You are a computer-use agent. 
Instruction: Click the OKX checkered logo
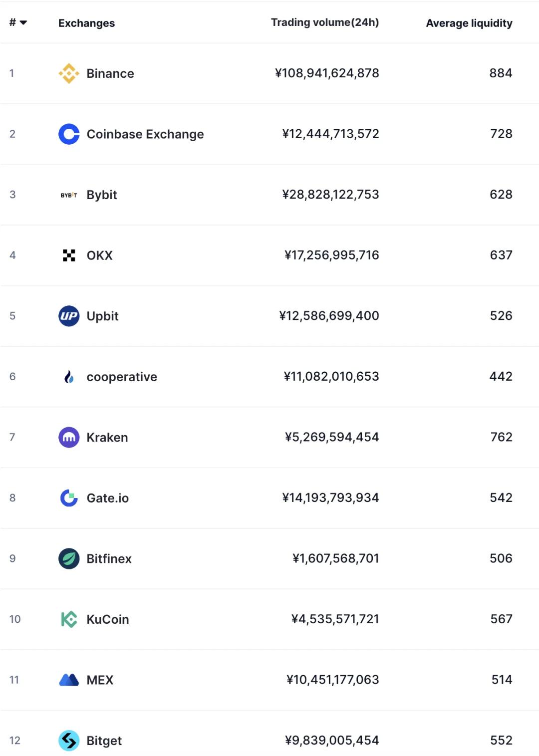69,255
